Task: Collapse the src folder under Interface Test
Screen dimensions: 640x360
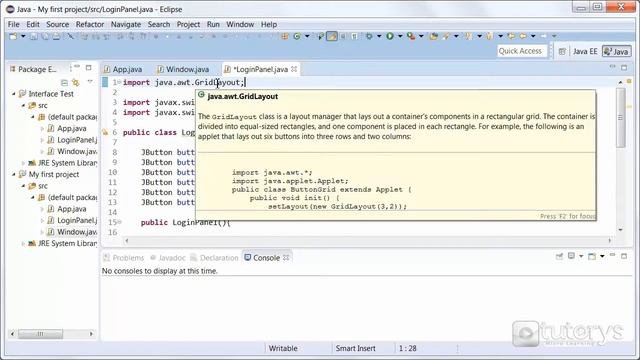Action: [23, 105]
